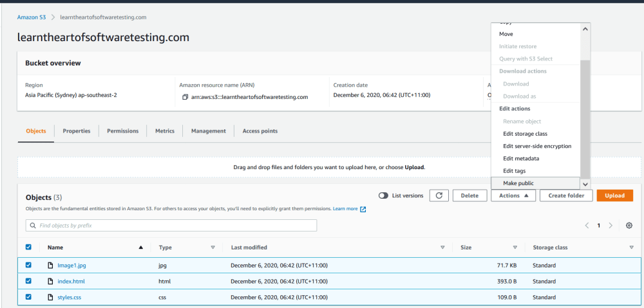Uncheck the select-all objects header checkbox
The image size is (644, 308).
point(28,247)
